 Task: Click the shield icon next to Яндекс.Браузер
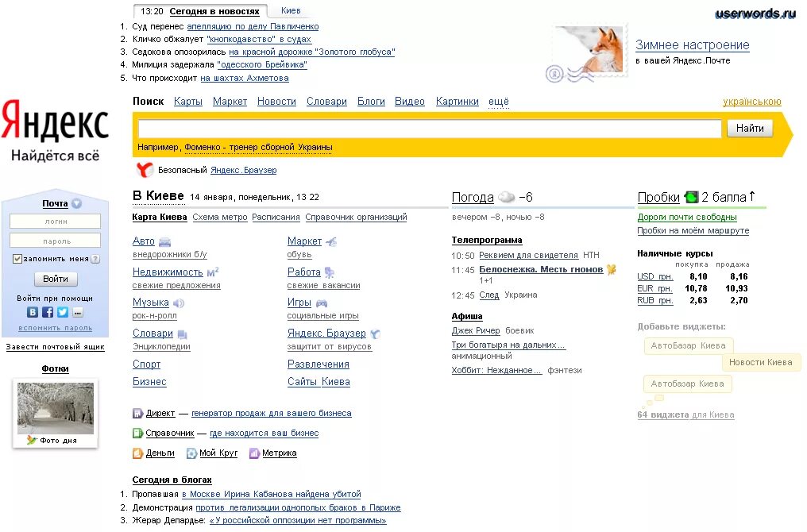[x=375, y=334]
